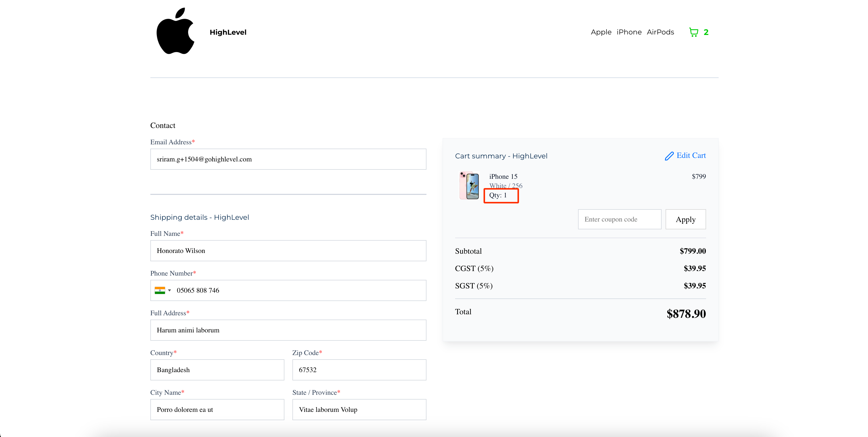The width and height of the screenshot is (868, 437).
Task: Go to the Apple menu item
Action: click(601, 32)
